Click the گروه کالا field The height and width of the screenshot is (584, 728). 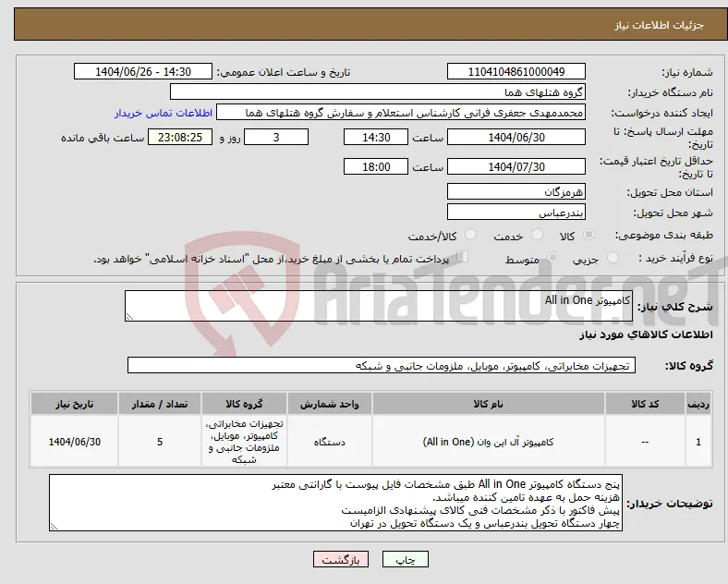[382, 365]
